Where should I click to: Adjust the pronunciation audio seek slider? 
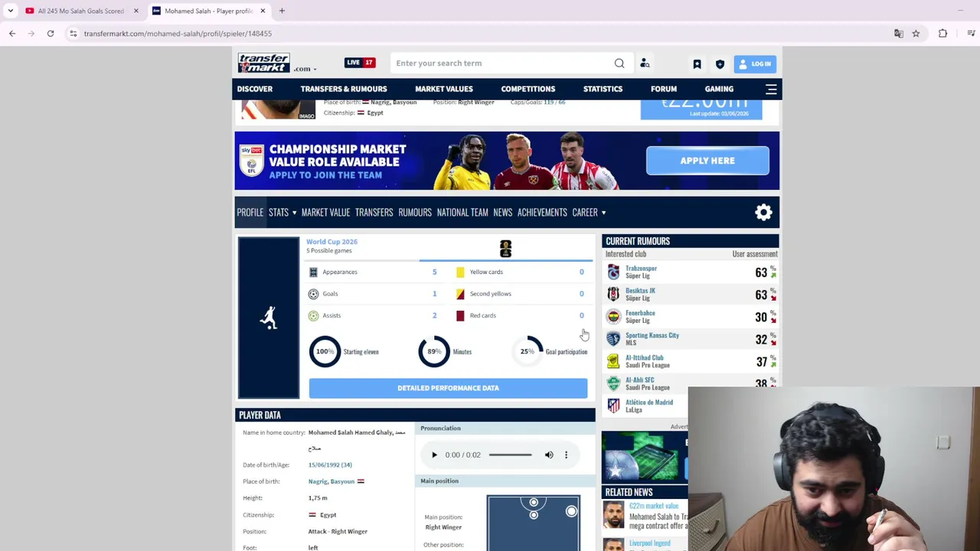coord(511,455)
